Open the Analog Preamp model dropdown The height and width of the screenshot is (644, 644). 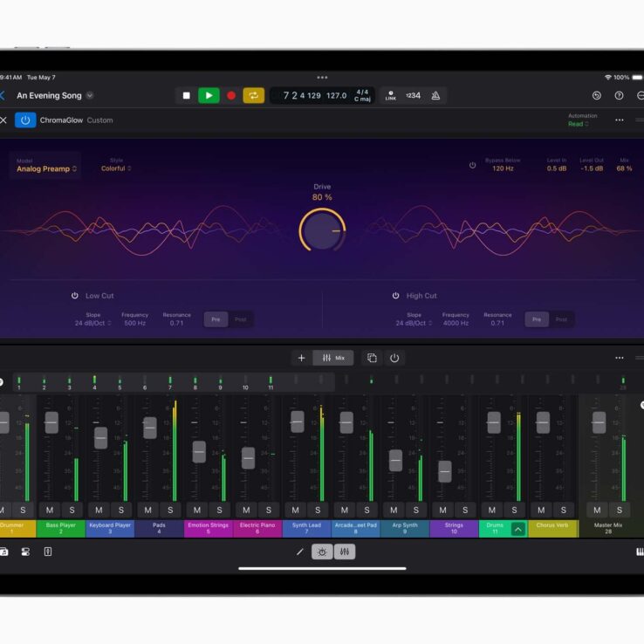(46, 168)
